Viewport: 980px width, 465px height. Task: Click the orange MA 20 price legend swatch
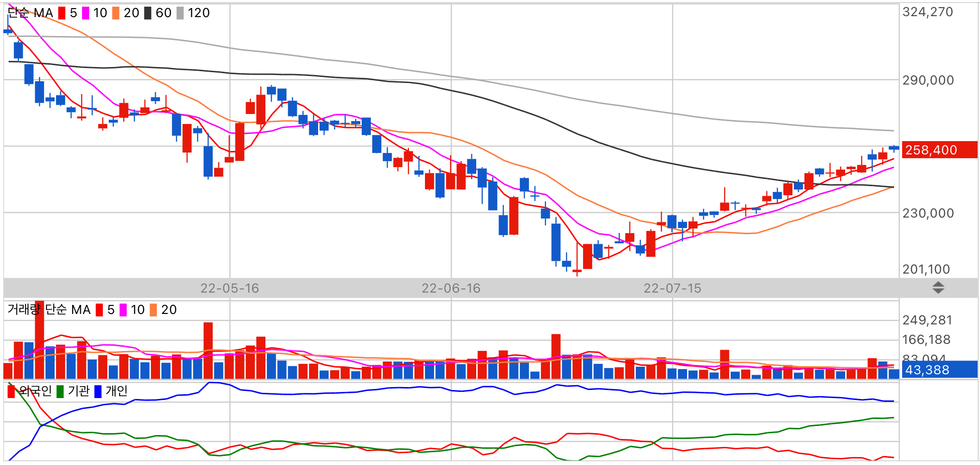click(x=116, y=13)
